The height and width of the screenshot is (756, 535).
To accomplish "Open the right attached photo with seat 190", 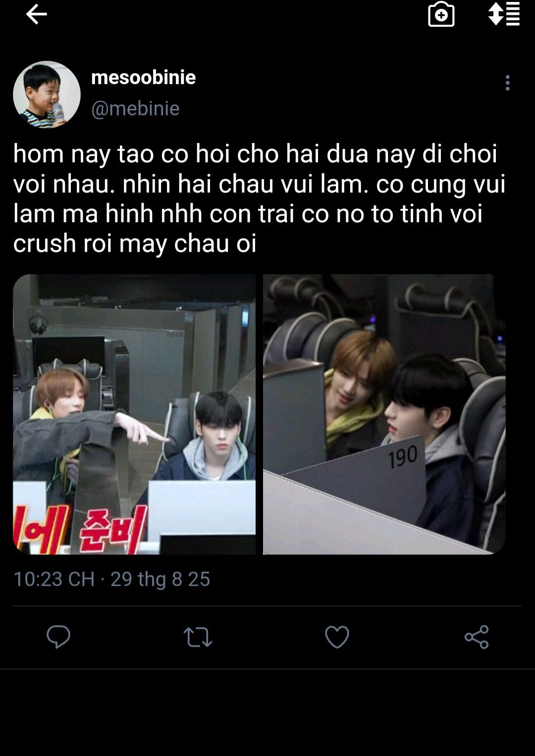I will tap(384, 414).
